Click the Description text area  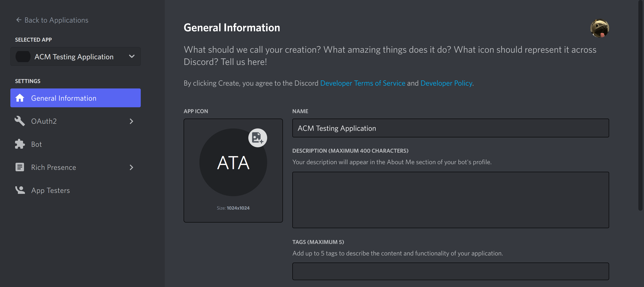450,200
